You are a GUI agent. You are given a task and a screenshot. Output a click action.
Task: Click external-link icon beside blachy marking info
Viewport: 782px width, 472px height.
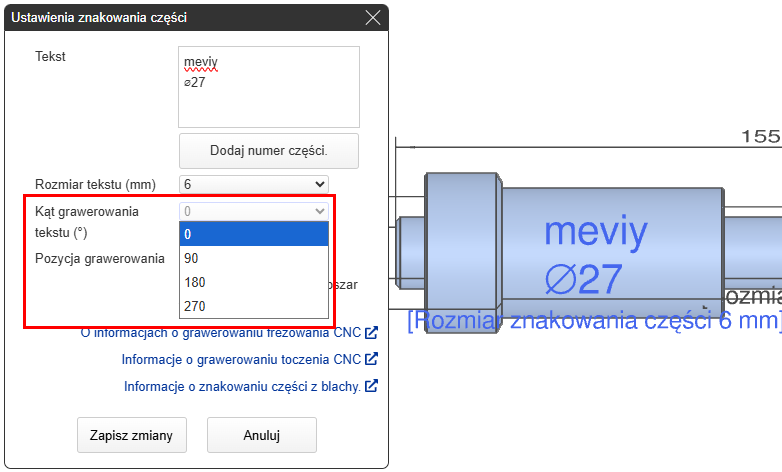point(371,386)
